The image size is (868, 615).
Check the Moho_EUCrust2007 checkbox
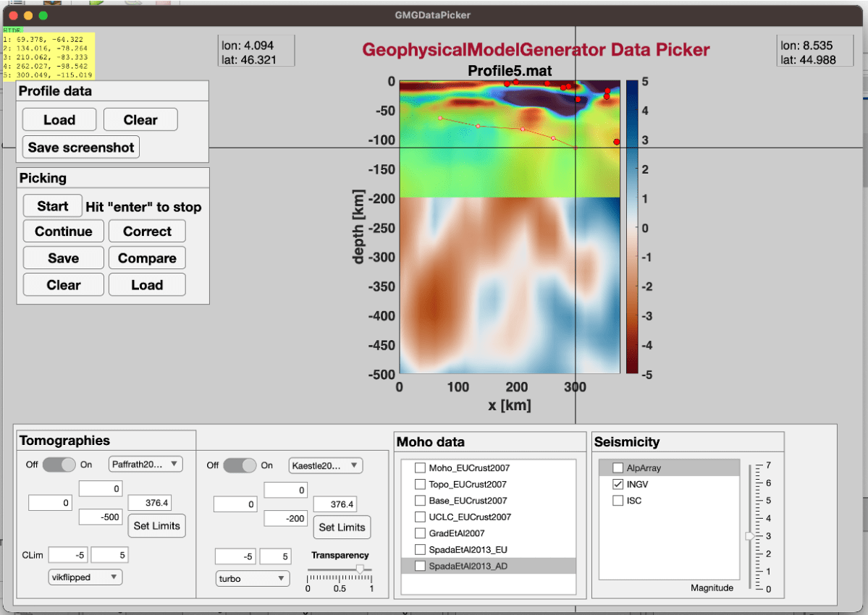420,468
